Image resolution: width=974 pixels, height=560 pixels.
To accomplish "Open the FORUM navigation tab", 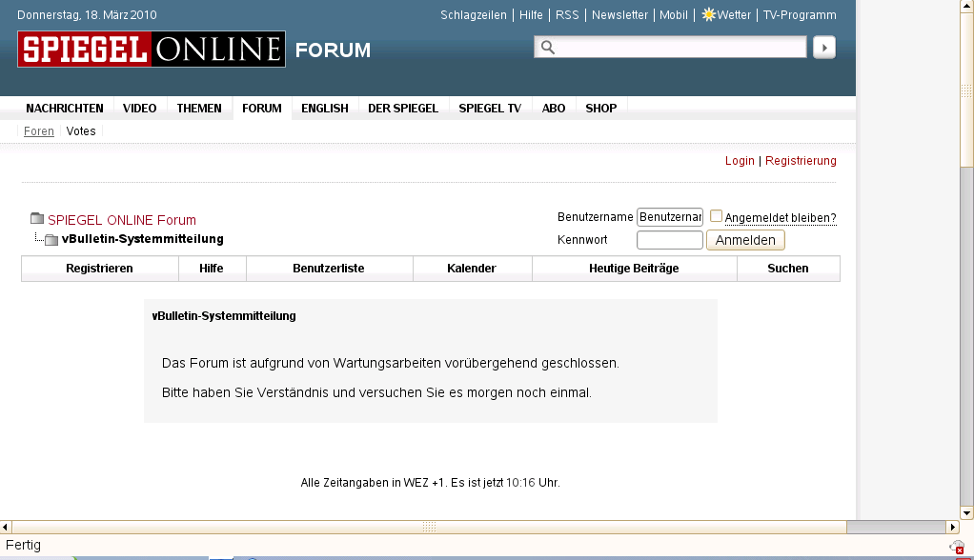I will [261, 109].
